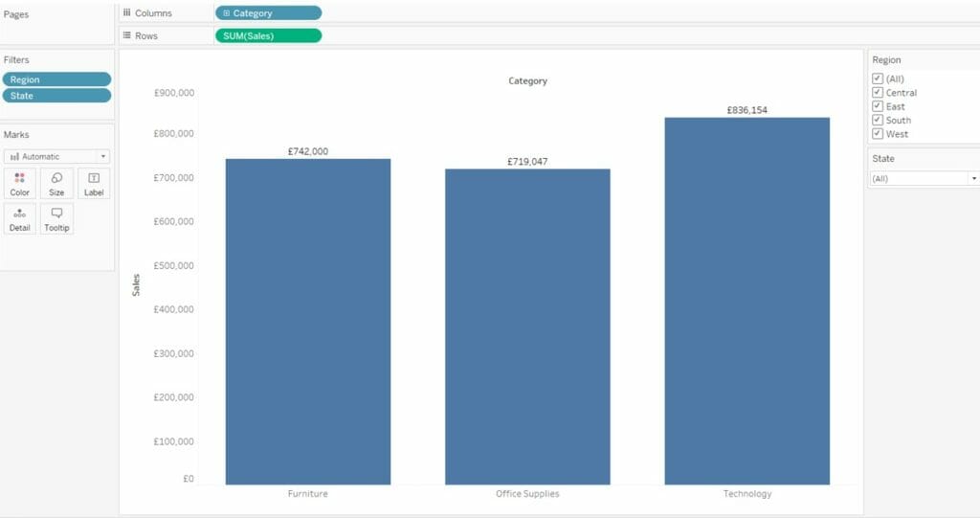The width and height of the screenshot is (980, 518).
Task: Open the Automatic mark type dropdown
Action: [x=56, y=156]
